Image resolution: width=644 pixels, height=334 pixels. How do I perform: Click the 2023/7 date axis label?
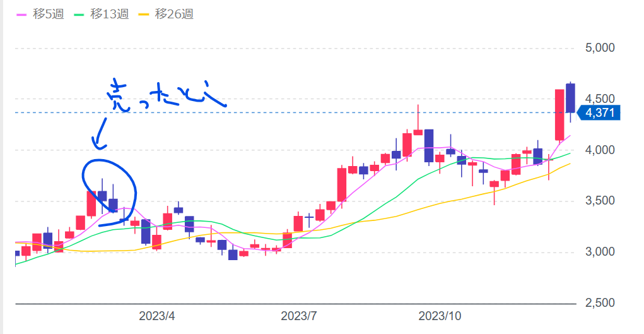(x=299, y=316)
